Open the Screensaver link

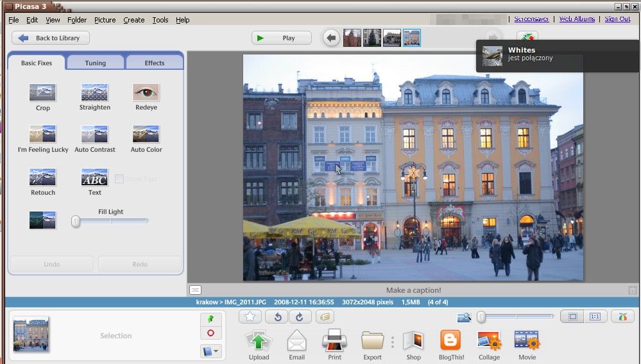pos(531,19)
